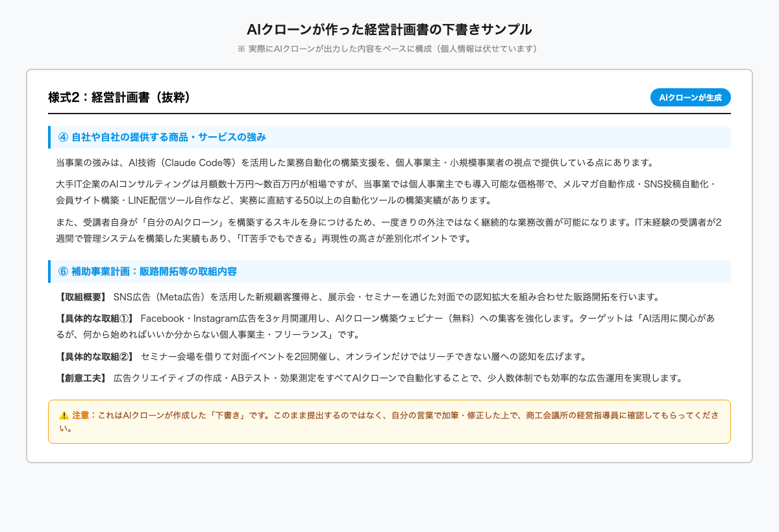
Task: Select the page title AIクローンが作った経営計画書の下書きサンプル
Action: pos(389,29)
